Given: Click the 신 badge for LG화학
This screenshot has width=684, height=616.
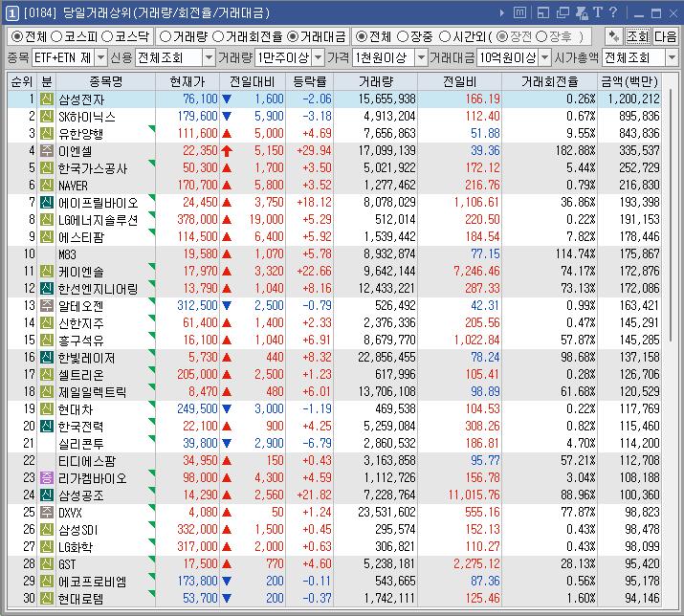Looking at the screenshot, I should click(x=47, y=546).
